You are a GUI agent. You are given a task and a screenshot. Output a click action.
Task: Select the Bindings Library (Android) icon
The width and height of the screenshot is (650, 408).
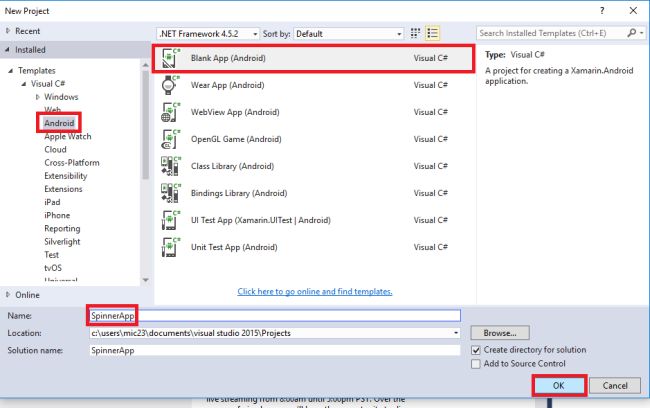171,193
